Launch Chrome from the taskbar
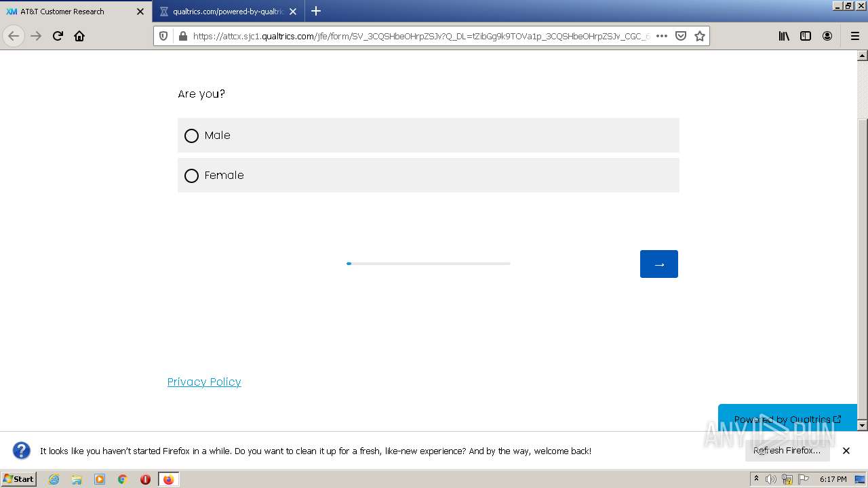Viewport: 868px width, 488px height. click(123, 479)
